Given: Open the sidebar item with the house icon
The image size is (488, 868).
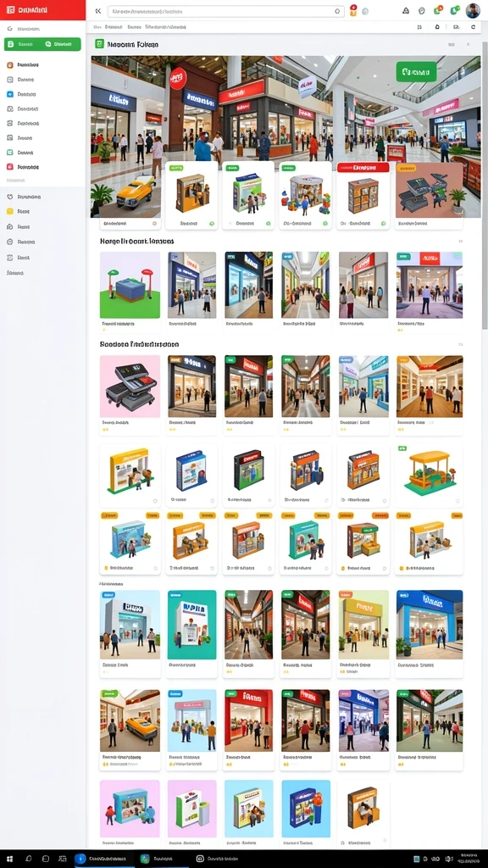Looking at the screenshot, I should point(19,227).
